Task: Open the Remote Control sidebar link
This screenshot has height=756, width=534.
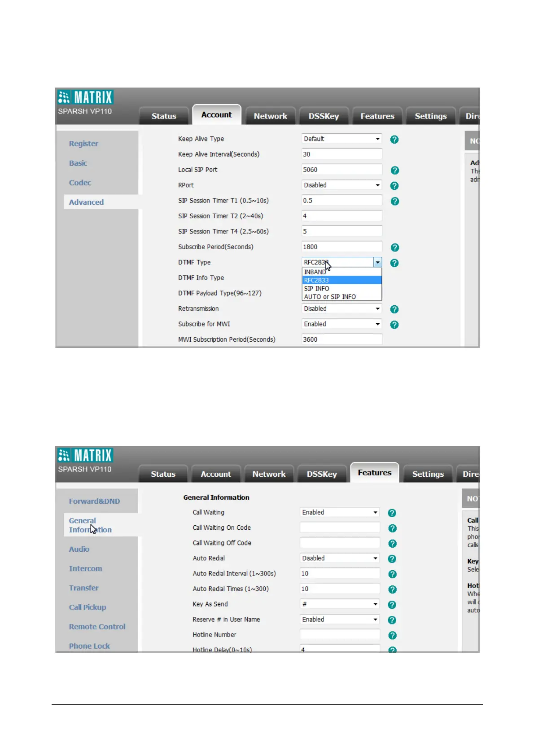Action: tap(97, 627)
